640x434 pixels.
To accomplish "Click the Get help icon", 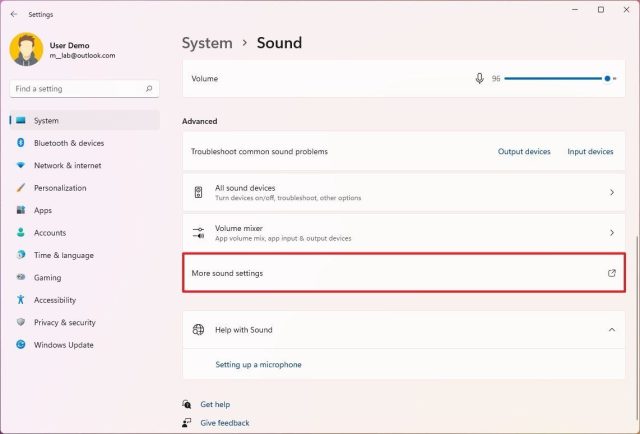I will pos(187,404).
